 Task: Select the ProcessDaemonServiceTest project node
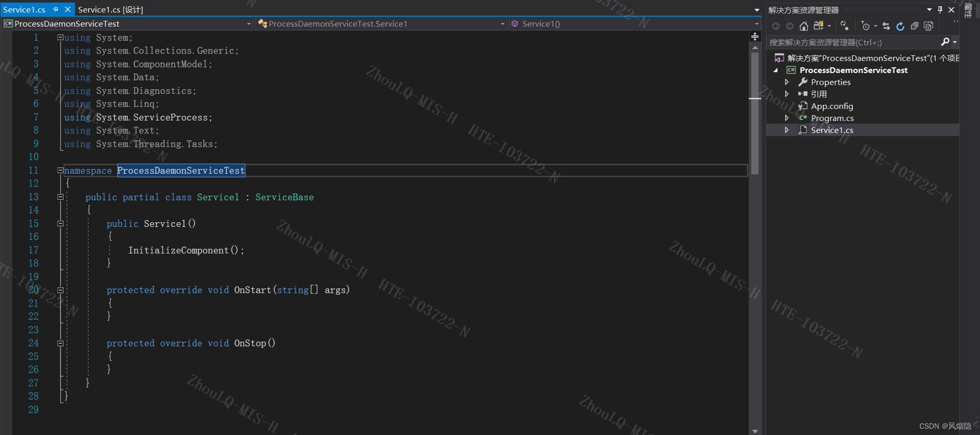[853, 70]
